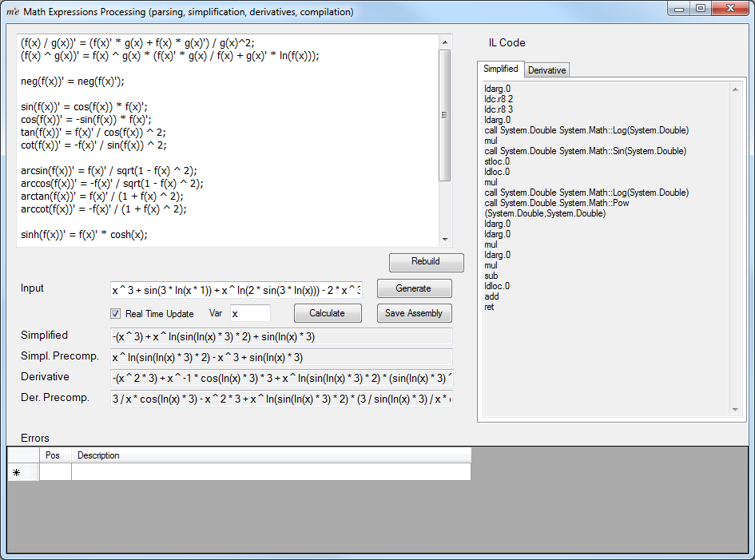Click the power rule line "(f(x) ^ g(x))'"

(x=169, y=56)
